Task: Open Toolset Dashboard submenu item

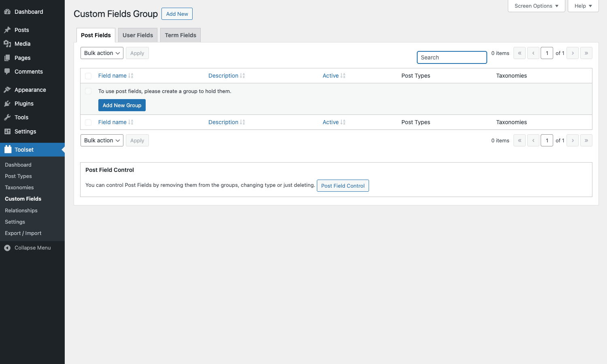Action: [18, 165]
